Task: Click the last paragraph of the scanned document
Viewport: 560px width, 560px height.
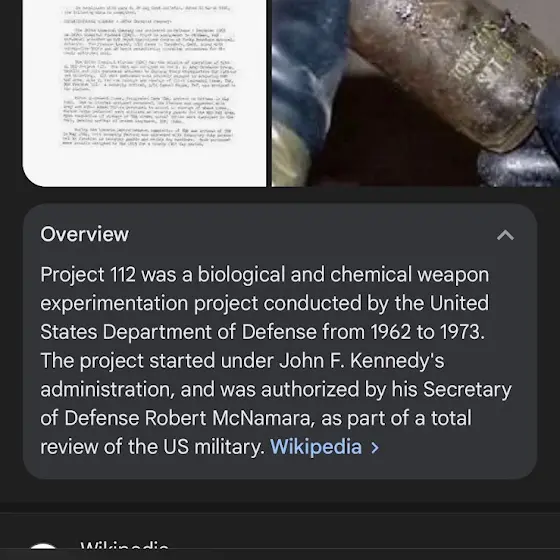Action: 148,136
